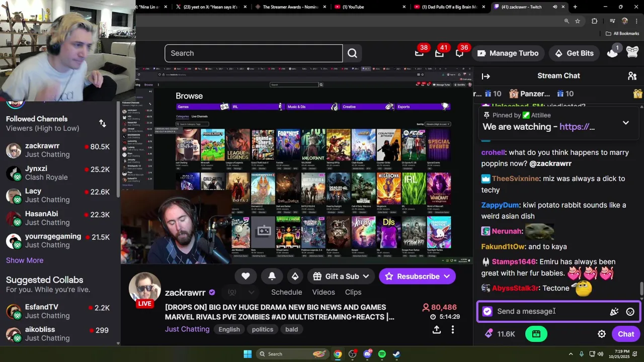Click Show More followed channels

click(25, 260)
